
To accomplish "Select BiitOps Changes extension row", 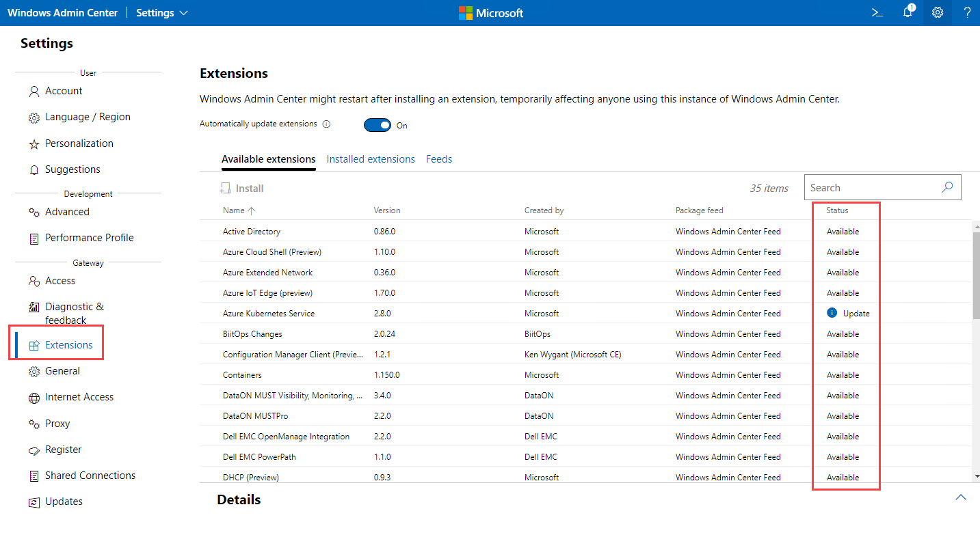I will click(585, 333).
